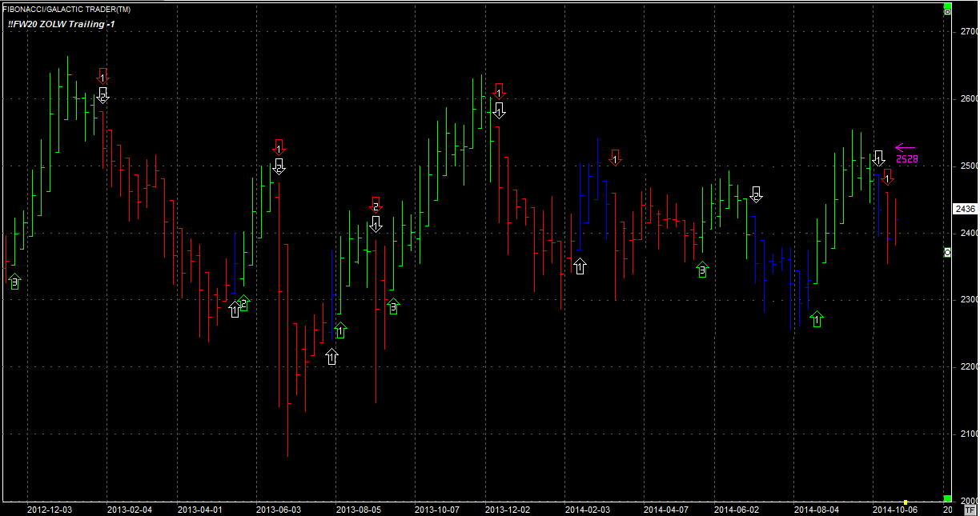Image resolution: width=980 pixels, height=516 pixels.
Task: Select the green up arrow 3 at far left
Action: click(x=14, y=281)
